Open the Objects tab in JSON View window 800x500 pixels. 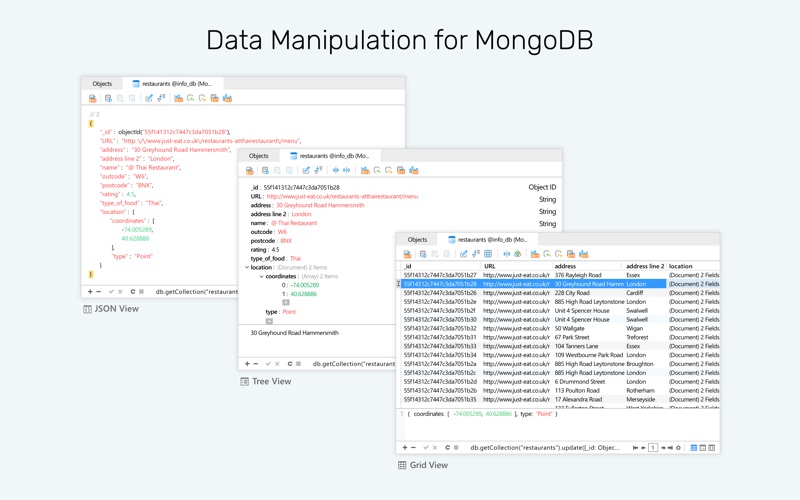(102, 84)
